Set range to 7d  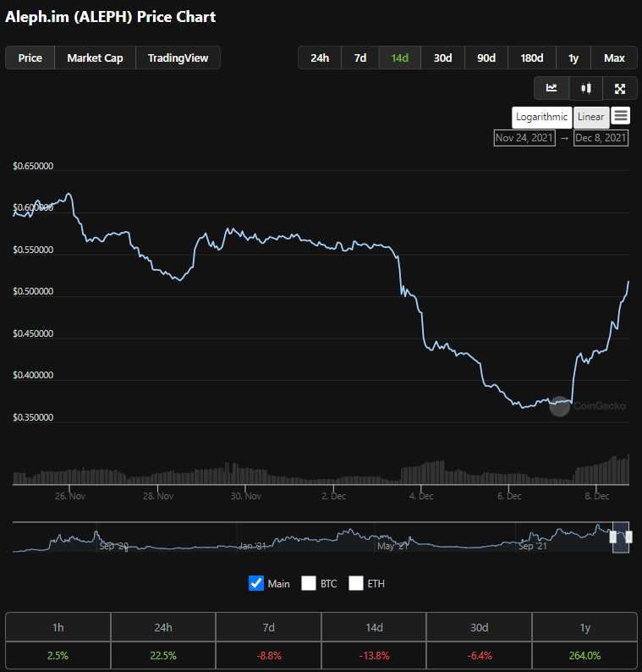(360, 58)
